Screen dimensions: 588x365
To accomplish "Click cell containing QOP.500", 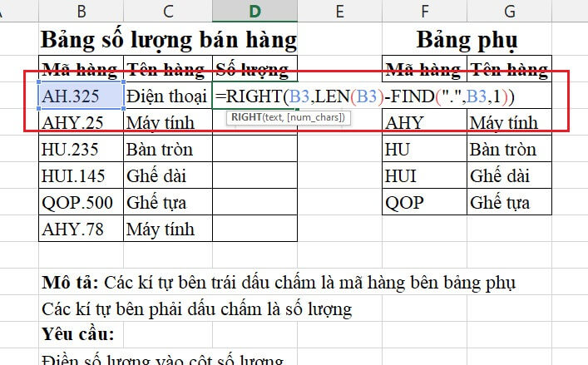I will pyautogui.click(x=81, y=202).
